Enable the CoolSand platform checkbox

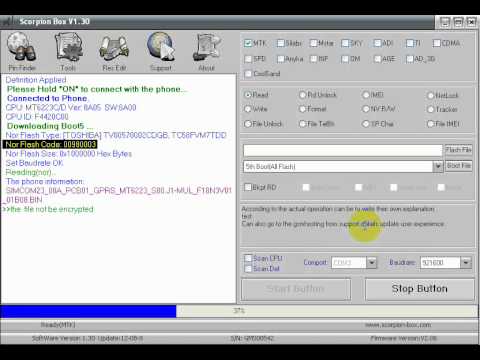(x=248, y=74)
